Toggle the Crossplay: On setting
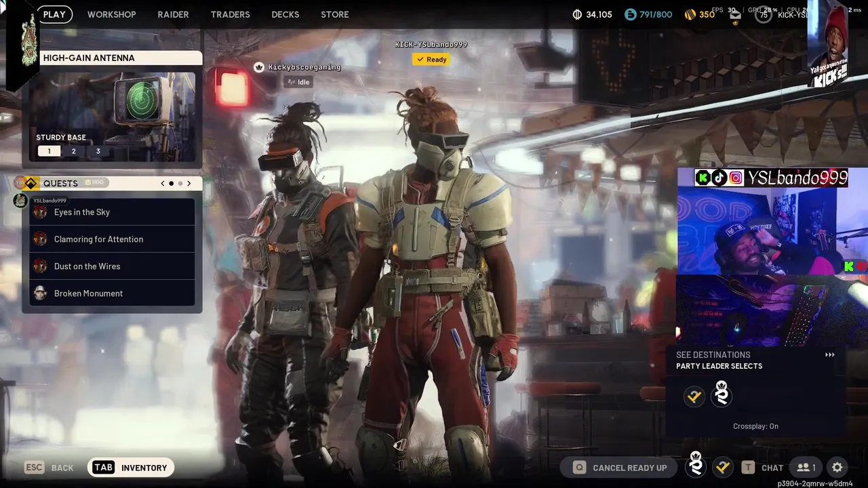The width and height of the screenshot is (868, 488). point(755,426)
